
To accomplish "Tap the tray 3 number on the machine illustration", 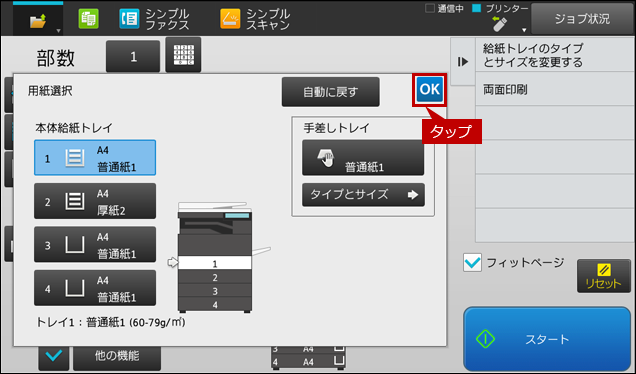I will [x=215, y=291].
